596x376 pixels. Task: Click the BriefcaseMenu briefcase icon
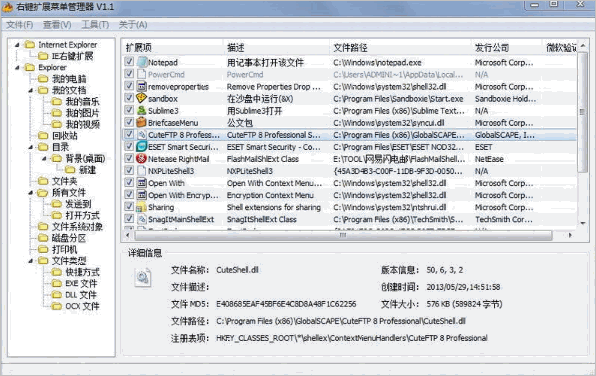[x=142, y=122]
